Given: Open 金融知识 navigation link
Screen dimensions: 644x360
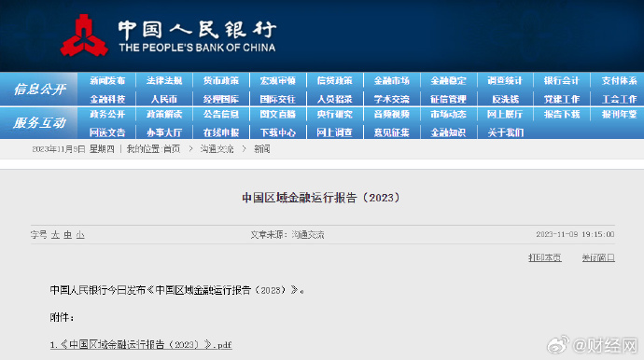Looking at the screenshot, I should point(448,132).
